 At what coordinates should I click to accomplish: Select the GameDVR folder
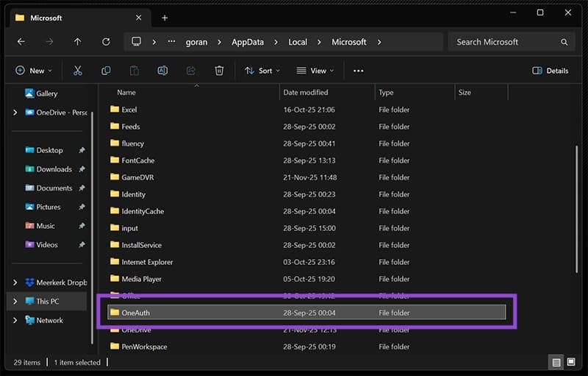click(x=306, y=177)
